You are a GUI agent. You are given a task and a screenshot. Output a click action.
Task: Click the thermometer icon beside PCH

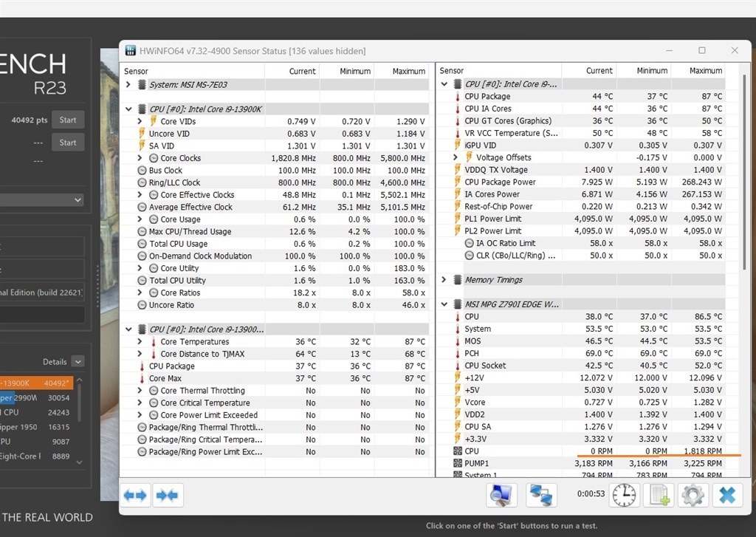[x=458, y=353]
